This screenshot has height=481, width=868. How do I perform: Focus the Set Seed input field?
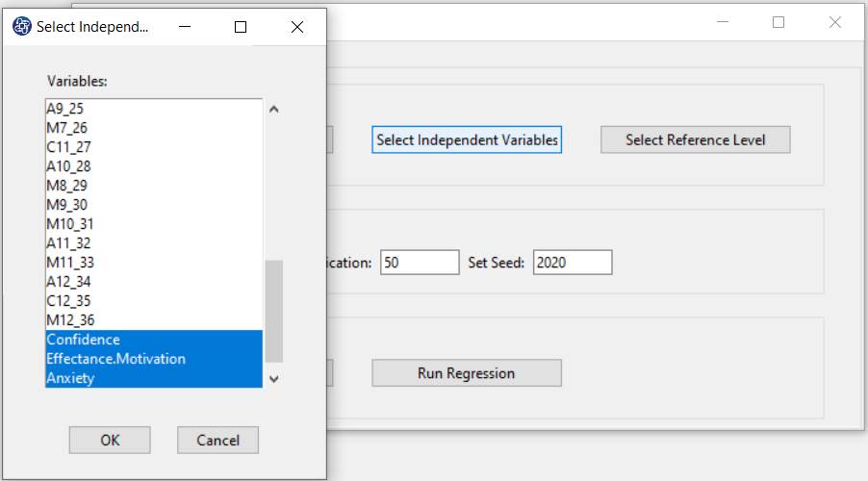click(573, 263)
